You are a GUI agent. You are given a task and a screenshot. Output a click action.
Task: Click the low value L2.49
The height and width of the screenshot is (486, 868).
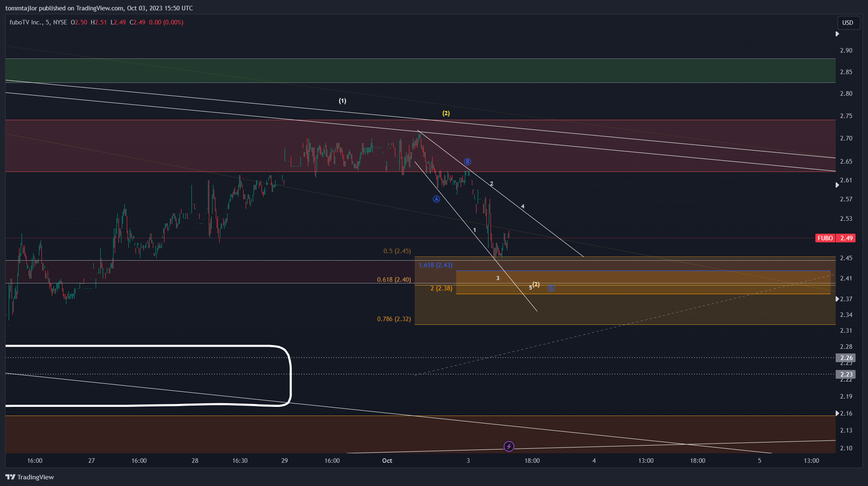tap(118, 22)
